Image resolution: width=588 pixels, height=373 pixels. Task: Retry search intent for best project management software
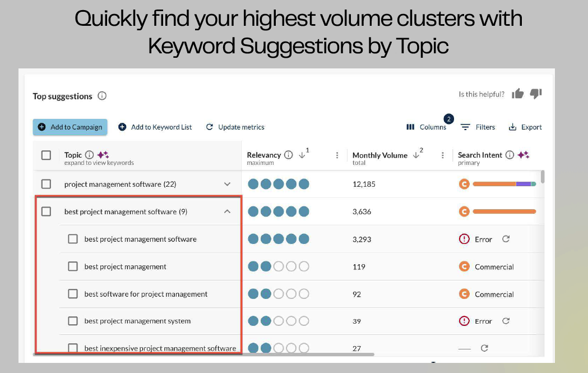pos(506,239)
